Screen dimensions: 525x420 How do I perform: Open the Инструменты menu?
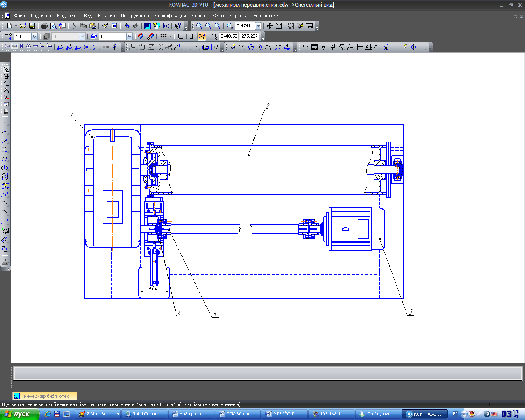[135, 16]
